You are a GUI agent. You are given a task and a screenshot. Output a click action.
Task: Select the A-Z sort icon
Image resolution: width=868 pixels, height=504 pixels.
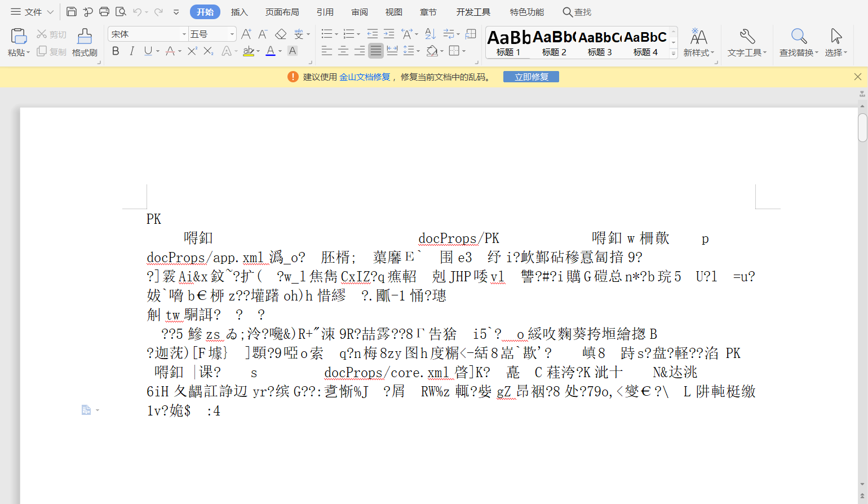(x=429, y=34)
